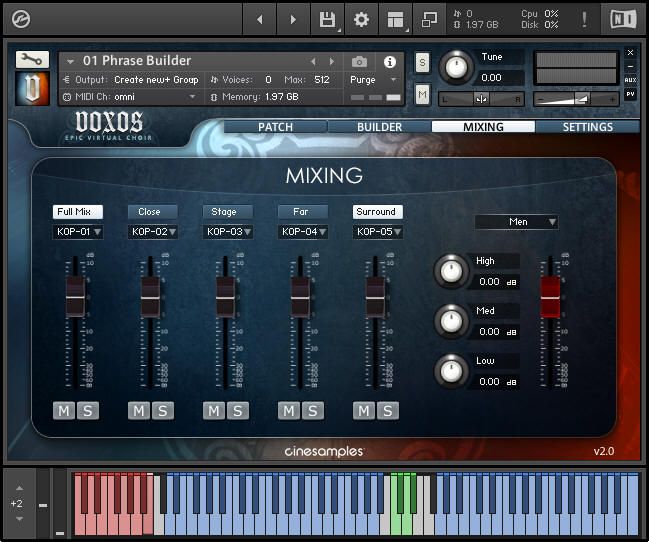Select previous preset arrow beside Phrase Builder
Image resolution: width=649 pixels, height=542 pixels.
313,62
